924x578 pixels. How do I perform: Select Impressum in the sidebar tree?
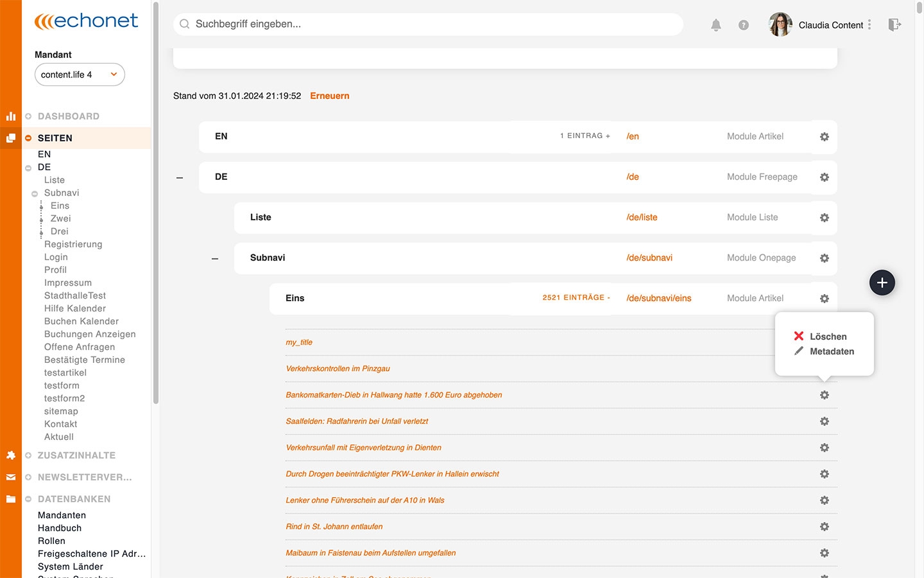(68, 283)
